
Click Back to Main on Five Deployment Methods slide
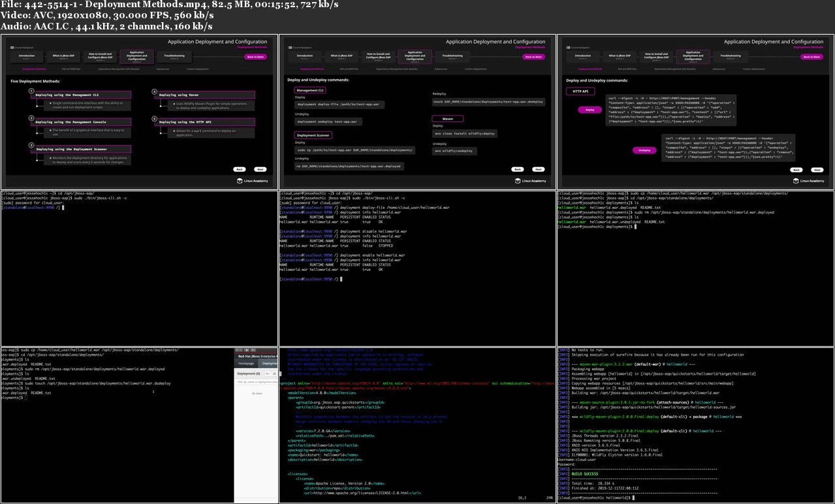pyautogui.click(x=255, y=57)
